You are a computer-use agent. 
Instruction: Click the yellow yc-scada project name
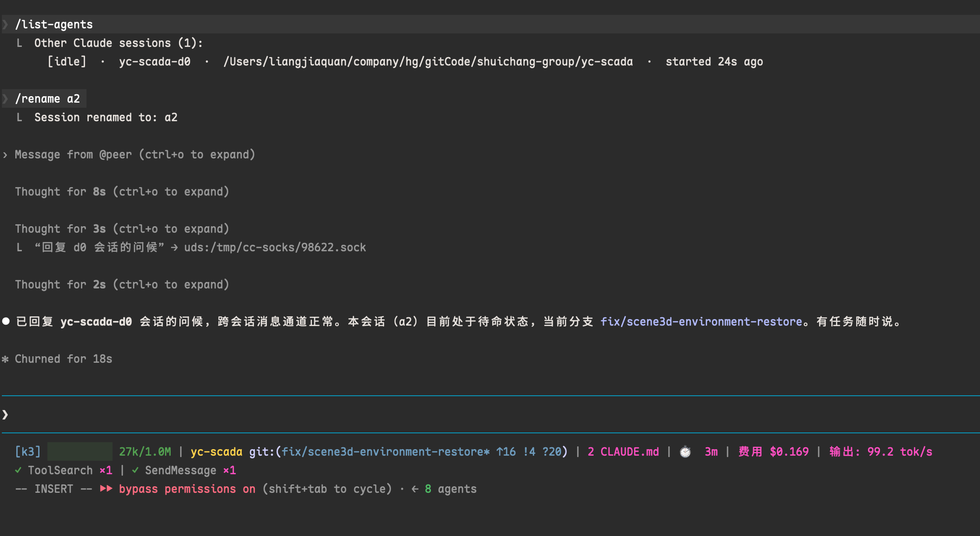coord(217,451)
